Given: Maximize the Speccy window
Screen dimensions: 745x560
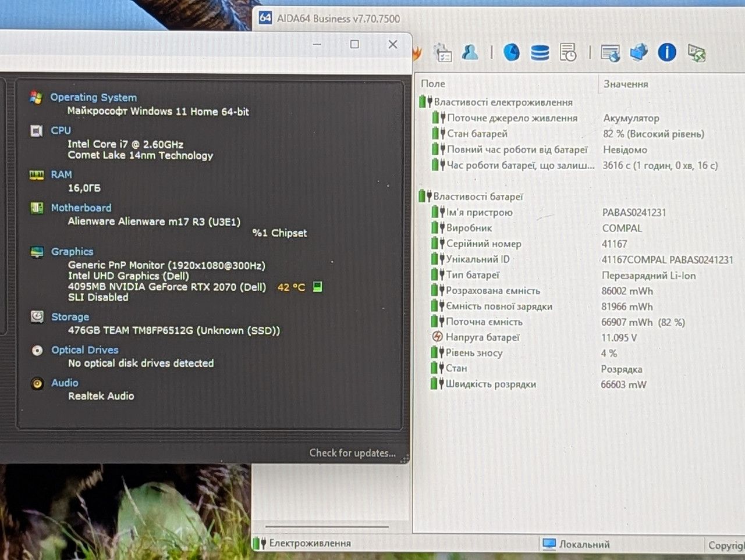Looking at the screenshot, I should (354, 44).
